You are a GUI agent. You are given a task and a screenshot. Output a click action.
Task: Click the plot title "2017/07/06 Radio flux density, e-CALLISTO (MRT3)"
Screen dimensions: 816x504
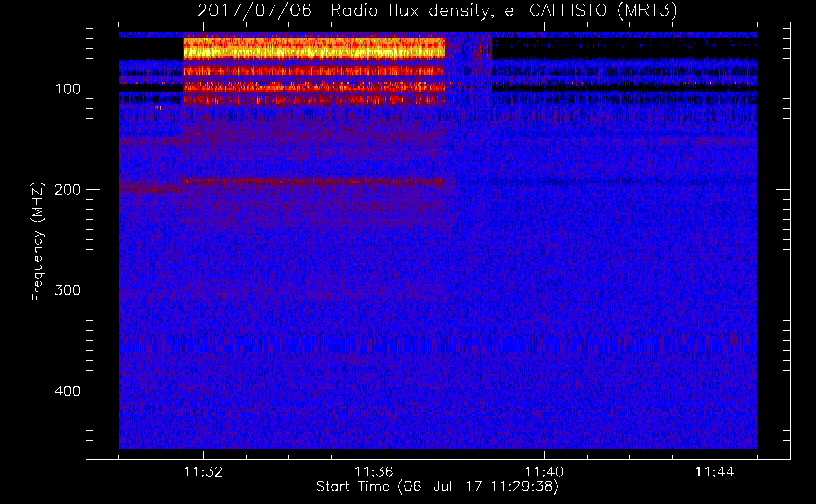pos(437,11)
